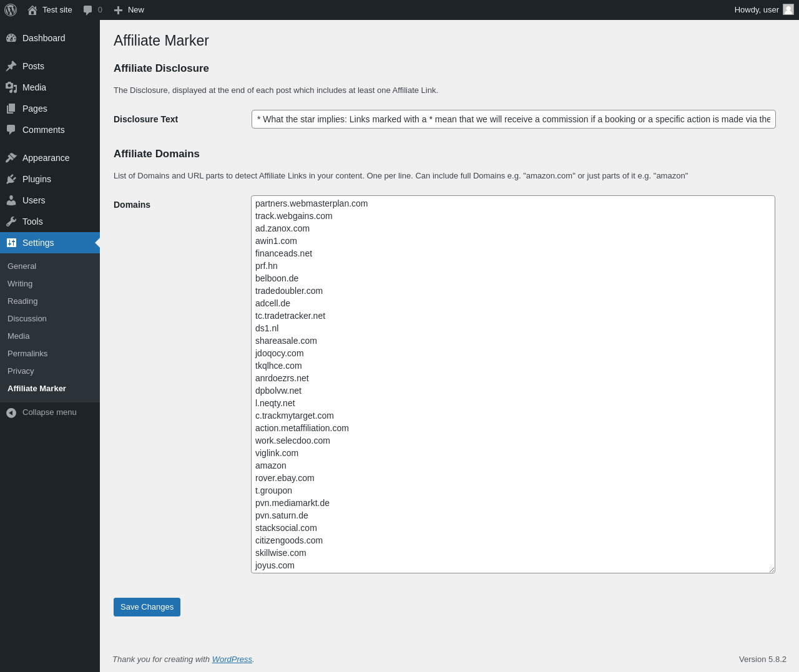Click the Disclosure Text label
This screenshot has height=672, width=799.
point(145,119)
